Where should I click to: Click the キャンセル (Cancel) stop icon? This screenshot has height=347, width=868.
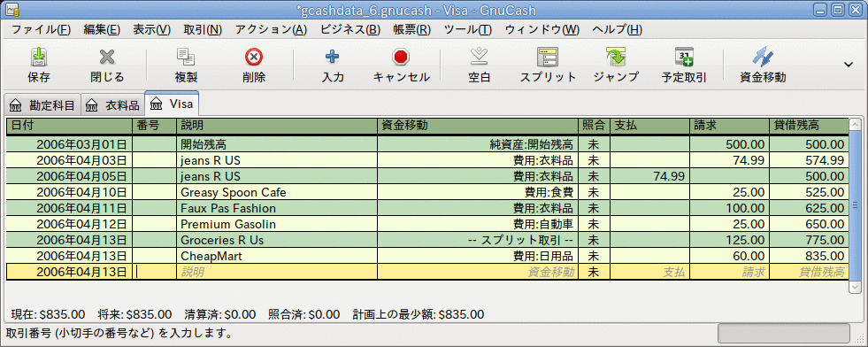(x=401, y=57)
